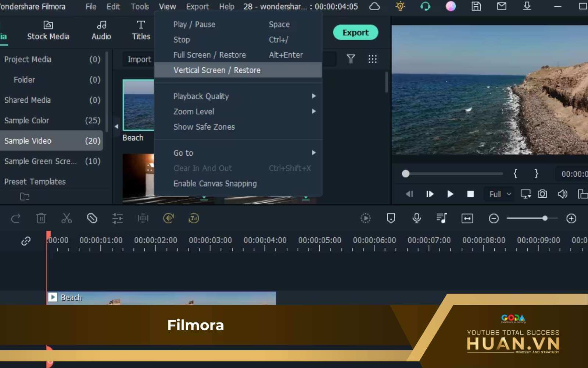Select Vertical Screen / Restore menu item
This screenshot has height=368, width=588.
tap(217, 70)
